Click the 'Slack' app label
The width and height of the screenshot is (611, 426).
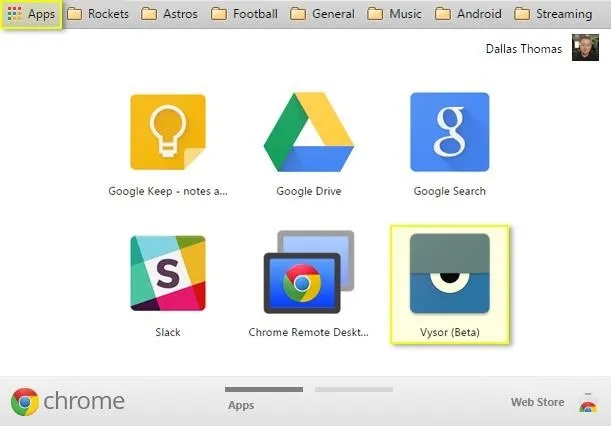pos(168,332)
